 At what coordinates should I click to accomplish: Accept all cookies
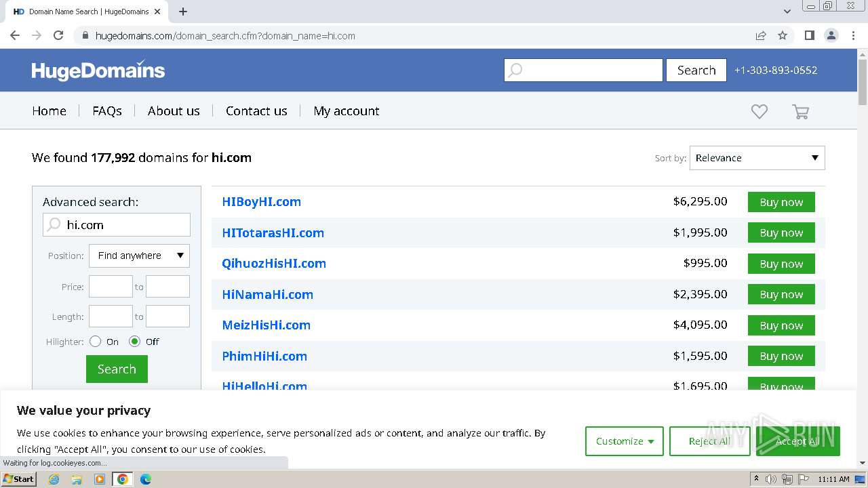[797, 441]
